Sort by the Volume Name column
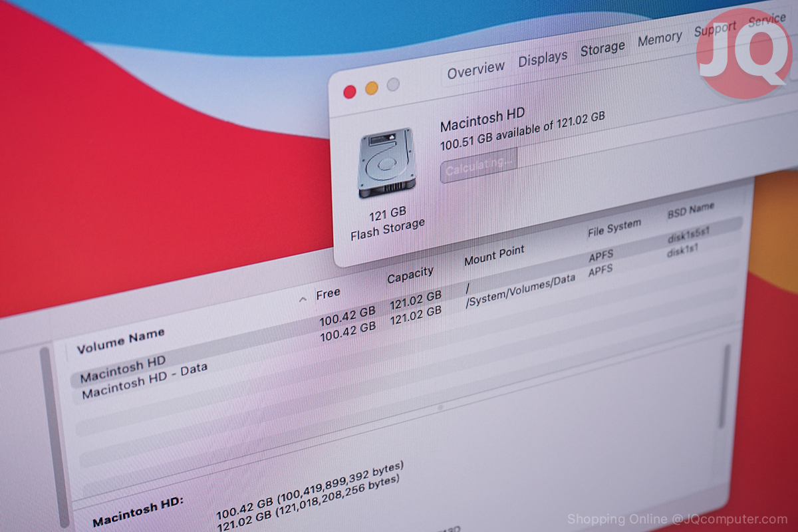The width and height of the screenshot is (798, 532). 120,340
